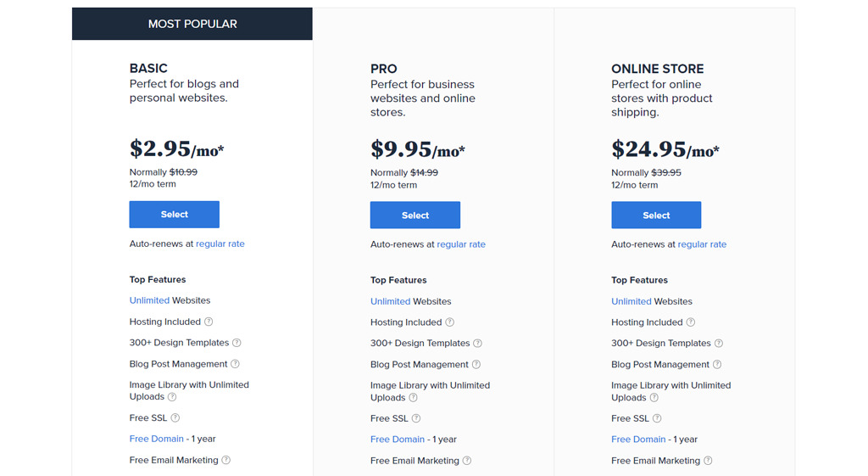
Task: Click Unlimited link in Basic features
Action: pos(149,300)
